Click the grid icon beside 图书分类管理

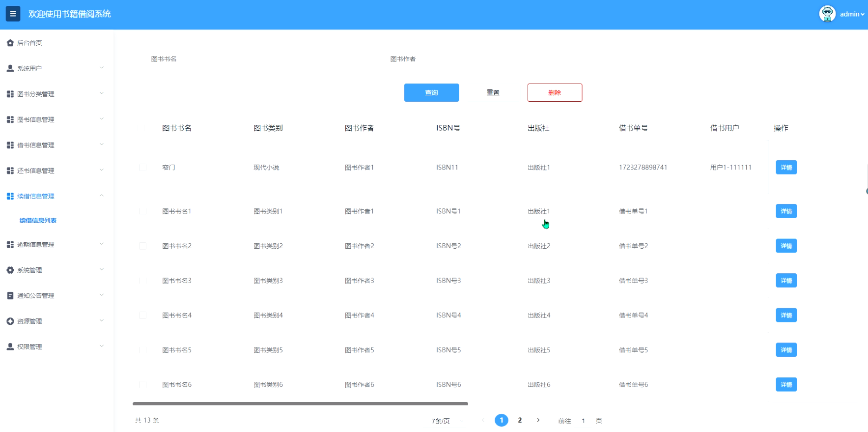[x=10, y=94]
